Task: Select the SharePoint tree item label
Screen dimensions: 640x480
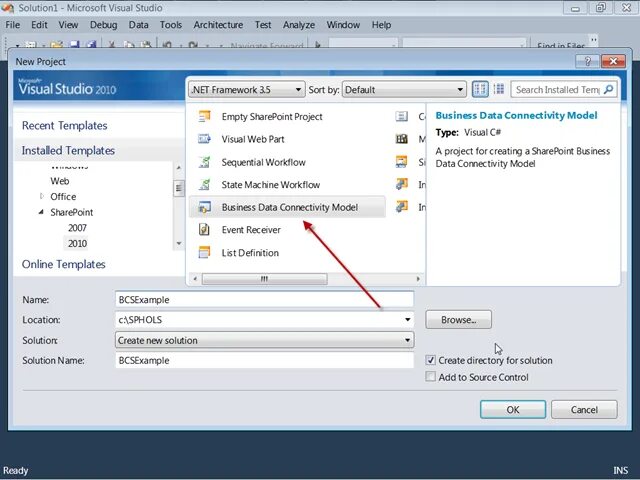Action: 71,212
